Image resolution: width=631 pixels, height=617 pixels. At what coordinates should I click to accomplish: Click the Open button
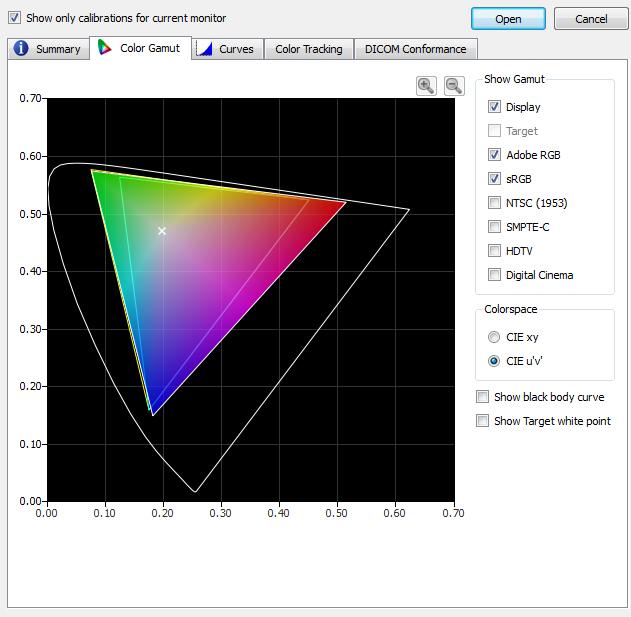pos(508,19)
